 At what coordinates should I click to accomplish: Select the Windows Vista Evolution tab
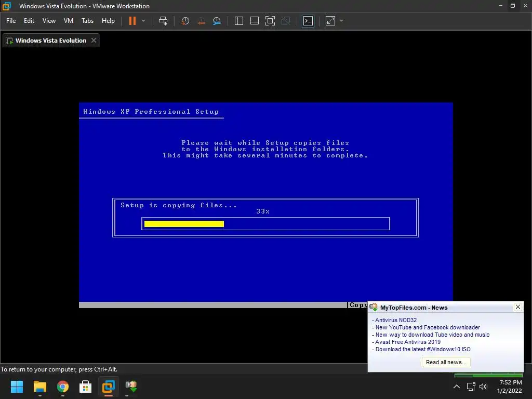click(51, 41)
